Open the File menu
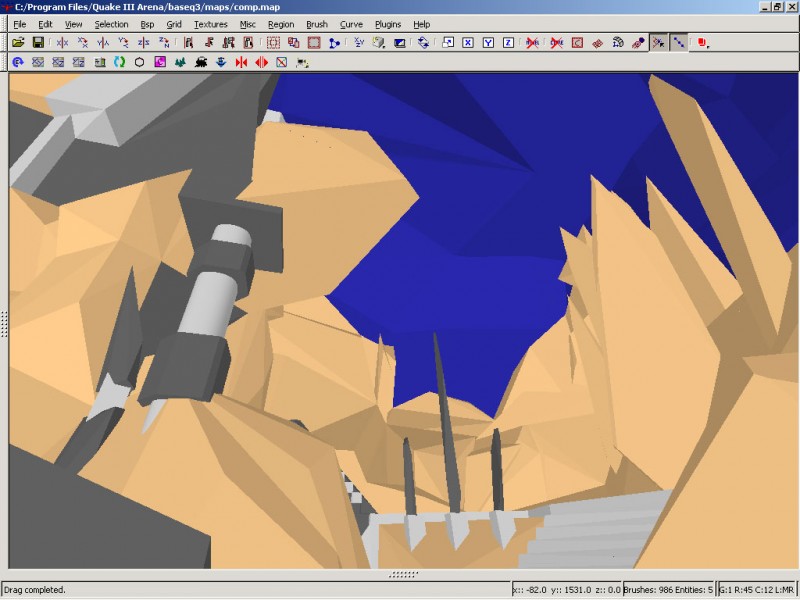The height and width of the screenshot is (600, 800). [x=19, y=24]
